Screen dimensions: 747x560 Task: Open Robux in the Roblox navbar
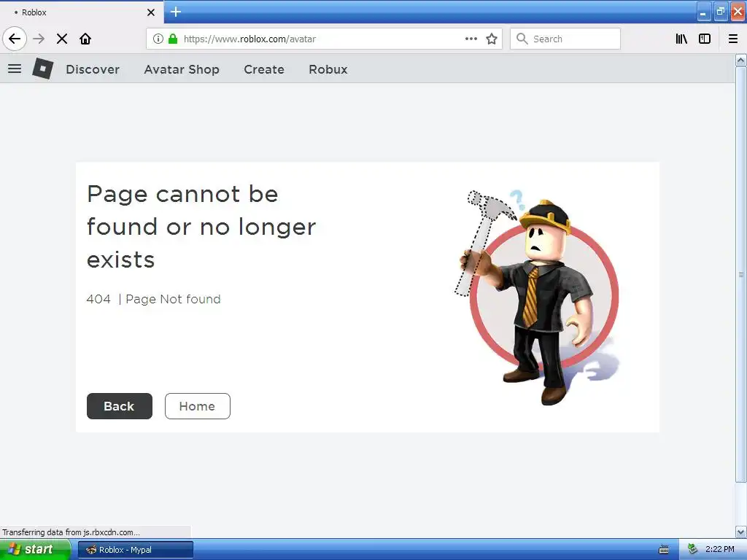point(328,69)
